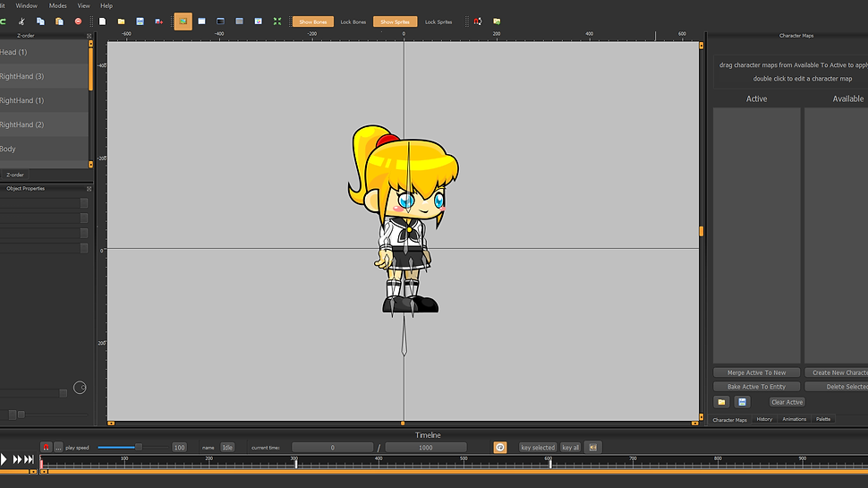Create a new project via blank page icon
The image size is (868, 488).
coord(102,21)
